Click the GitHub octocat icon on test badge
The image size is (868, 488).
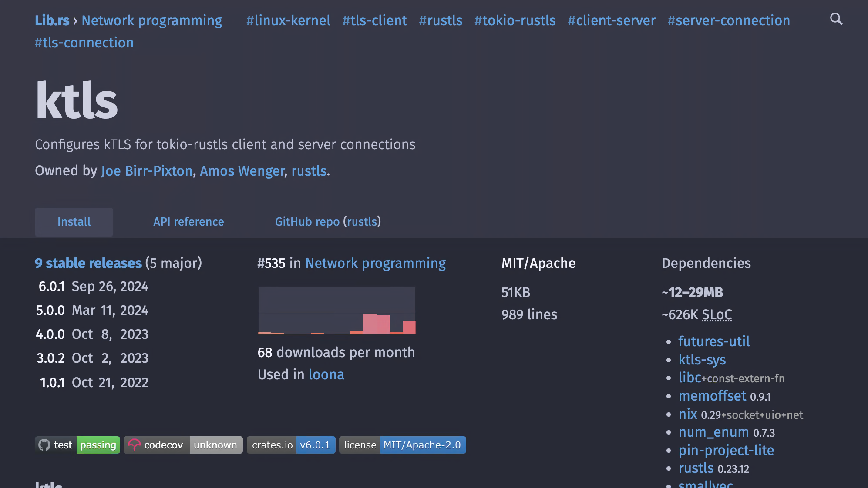click(45, 445)
